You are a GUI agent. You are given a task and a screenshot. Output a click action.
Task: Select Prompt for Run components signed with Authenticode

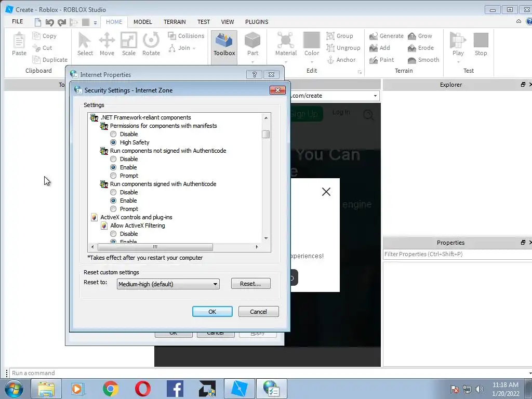(x=113, y=209)
